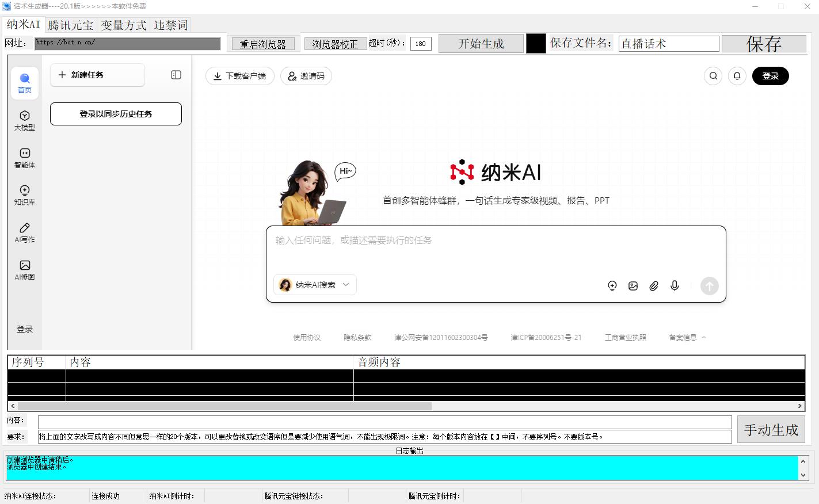Image resolution: width=819 pixels, height=504 pixels.
Task: Expand the 纳米AI搜索 mode dropdown
Action: [x=315, y=285]
